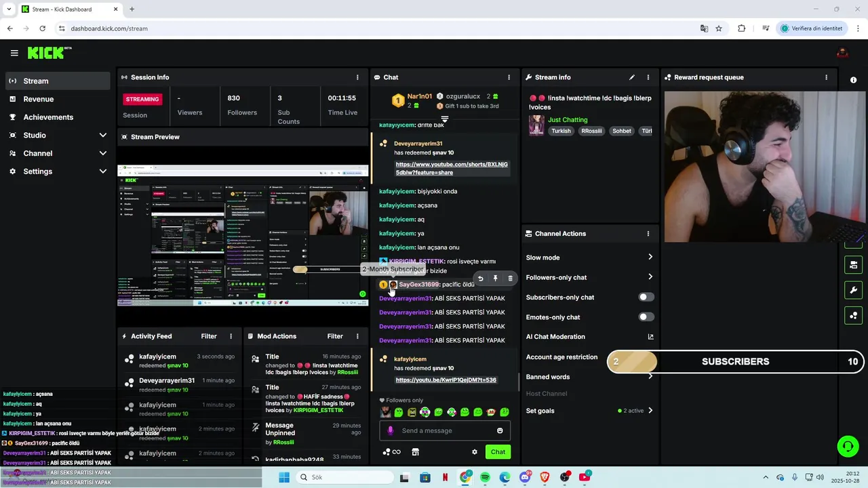Open AI Chat Moderation external link
Image resolution: width=868 pixels, height=488 pixels.
pos(650,337)
